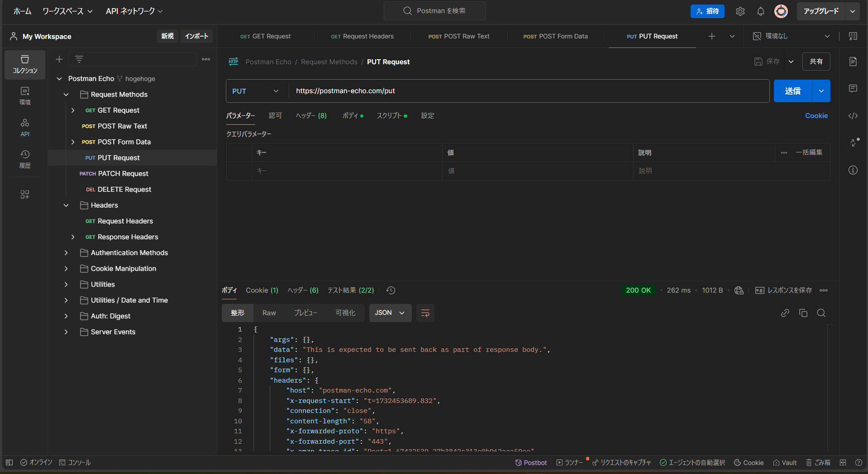
Task: Toggle the sidebar from the status bar
Action: click(x=9, y=462)
